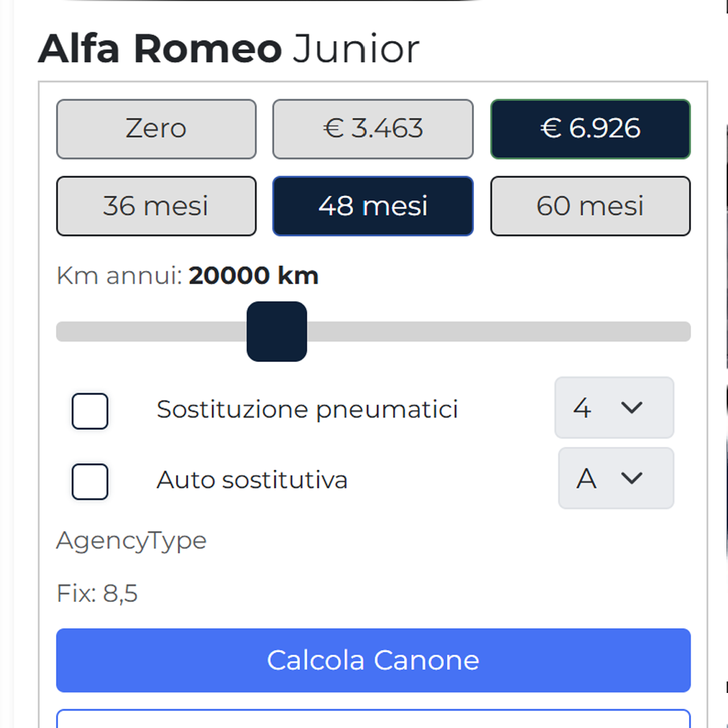728x728 pixels.
Task: Click the Km annui slider handle
Action: coord(277,332)
